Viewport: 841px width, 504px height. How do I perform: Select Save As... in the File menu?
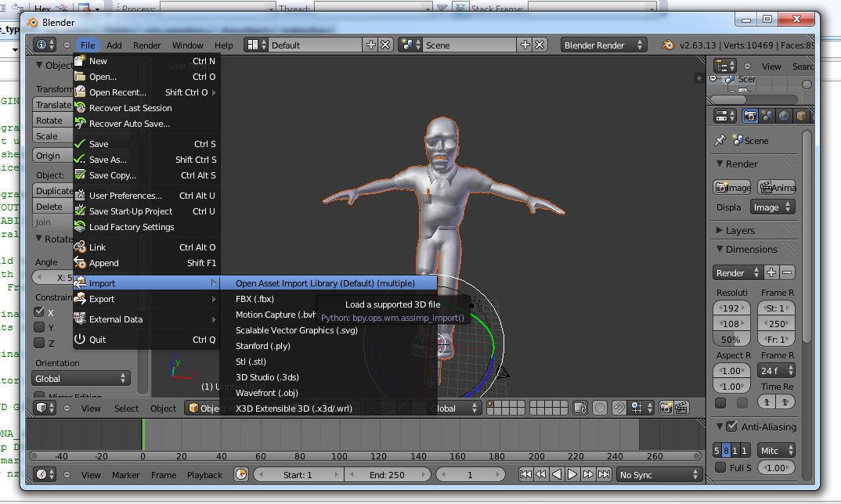point(108,160)
